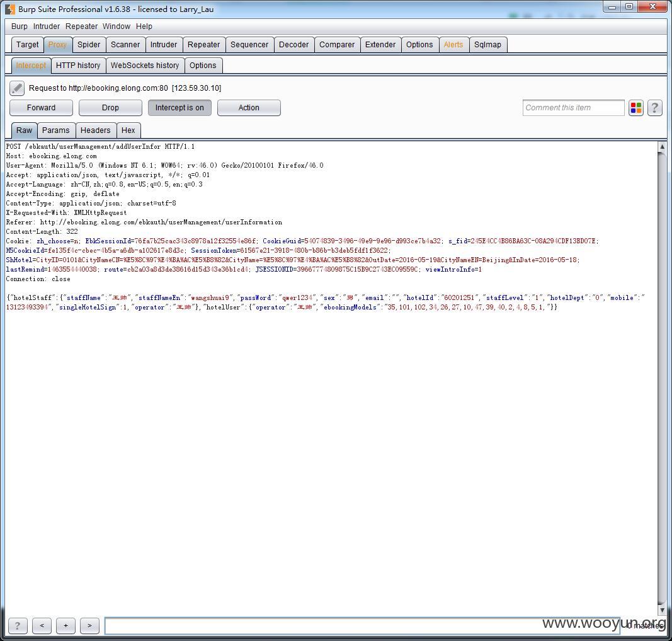Open the Repeater menu in menu bar
The width and height of the screenshot is (672, 641).
pos(81,26)
